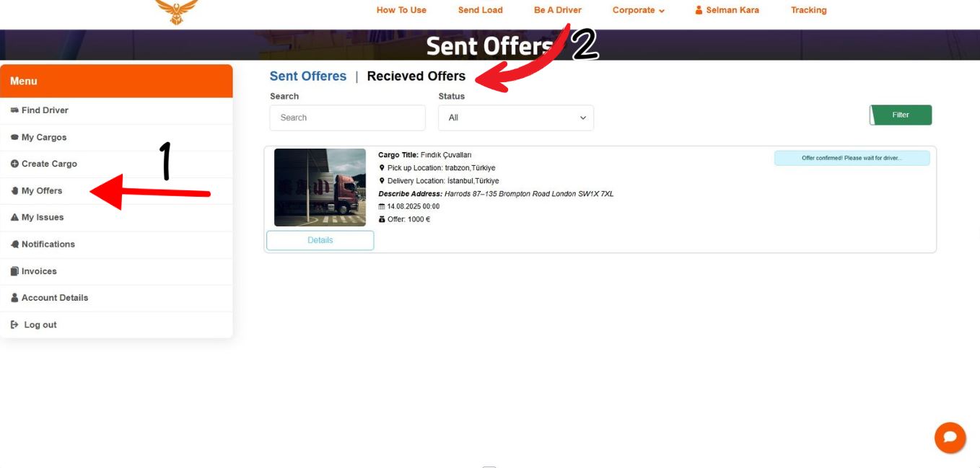980x468 pixels.
Task: Click the Log out arrow icon
Action: 14,324
